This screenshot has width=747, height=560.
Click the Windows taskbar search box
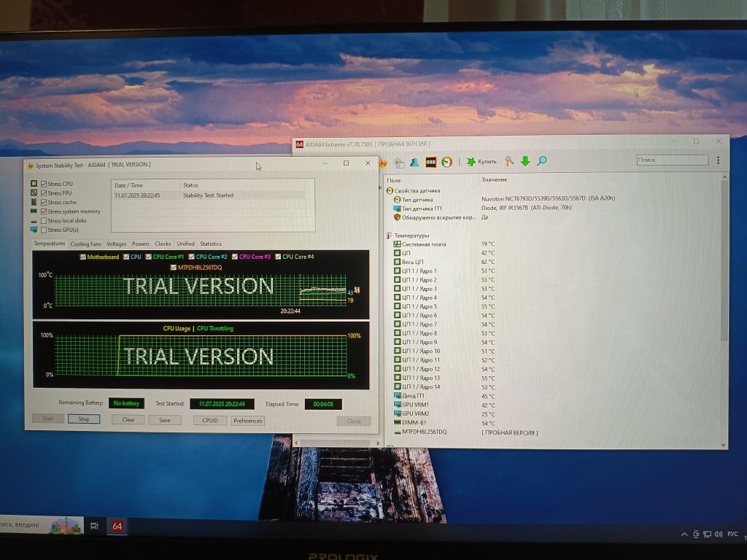point(42,525)
